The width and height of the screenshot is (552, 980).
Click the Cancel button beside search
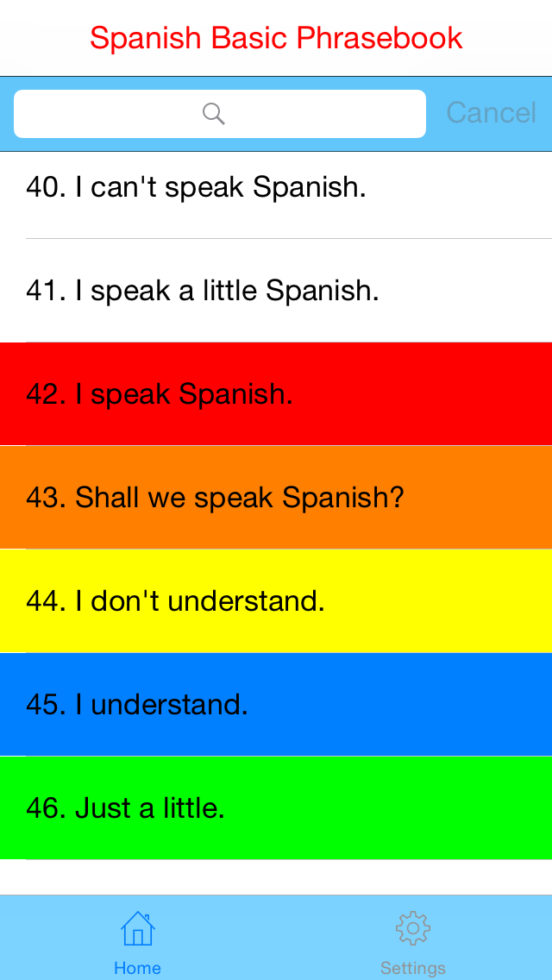click(491, 113)
